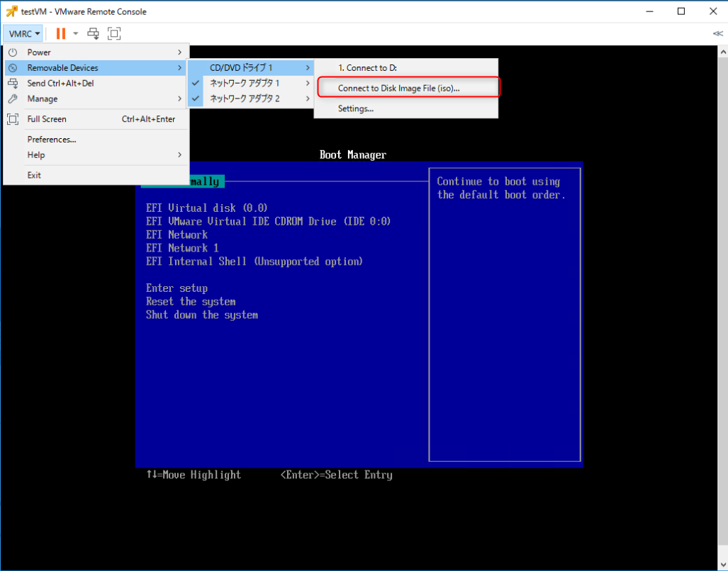The width and height of the screenshot is (728, 571).
Task: Click the double-chevron collapse toolbar icon
Action: coord(717,33)
